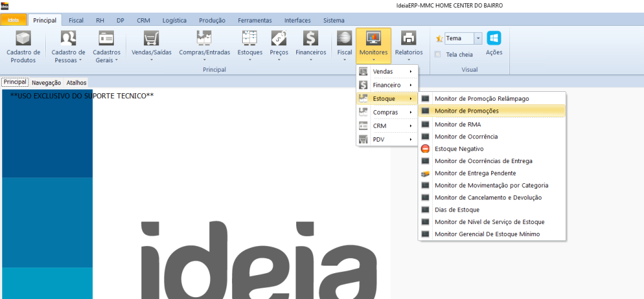Open the Ações Windows icon

(494, 39)
